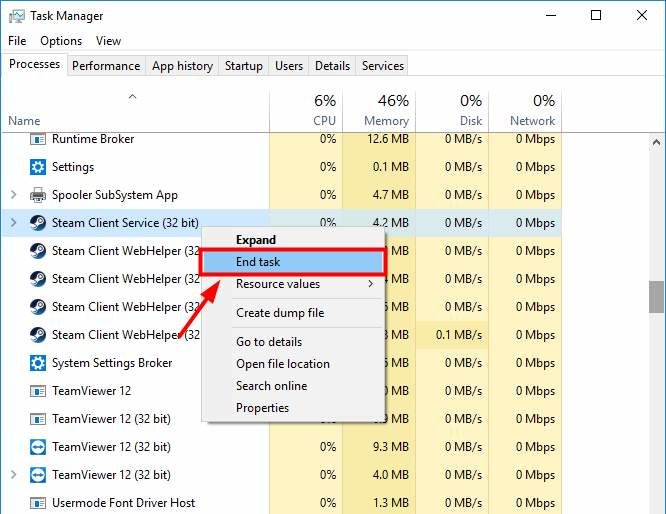This screenshot has width=666, height=514.
Task: Click the Usermode Font Driver Host icon
Action: pyautogui.click(x=38, y=503)
